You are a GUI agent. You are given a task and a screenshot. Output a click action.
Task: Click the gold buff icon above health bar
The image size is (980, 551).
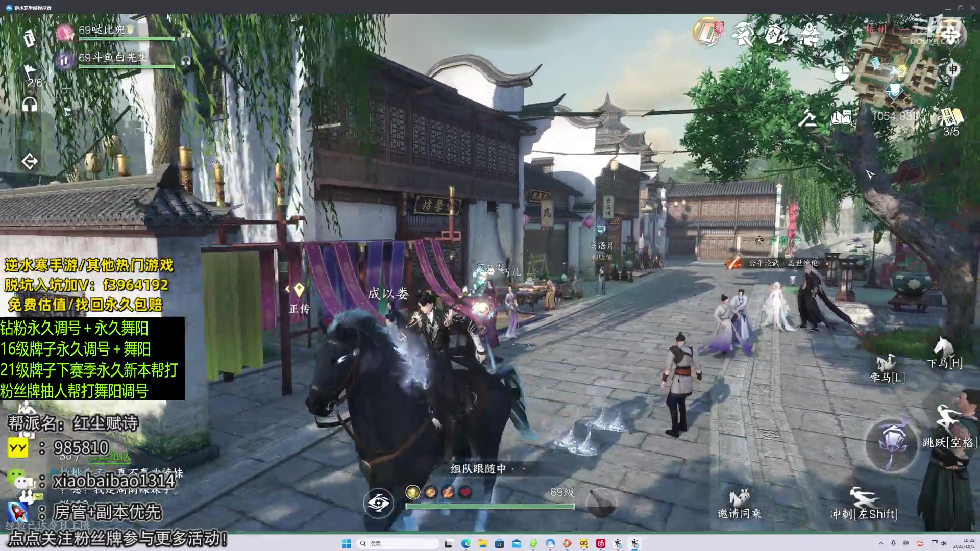[412, 492]
